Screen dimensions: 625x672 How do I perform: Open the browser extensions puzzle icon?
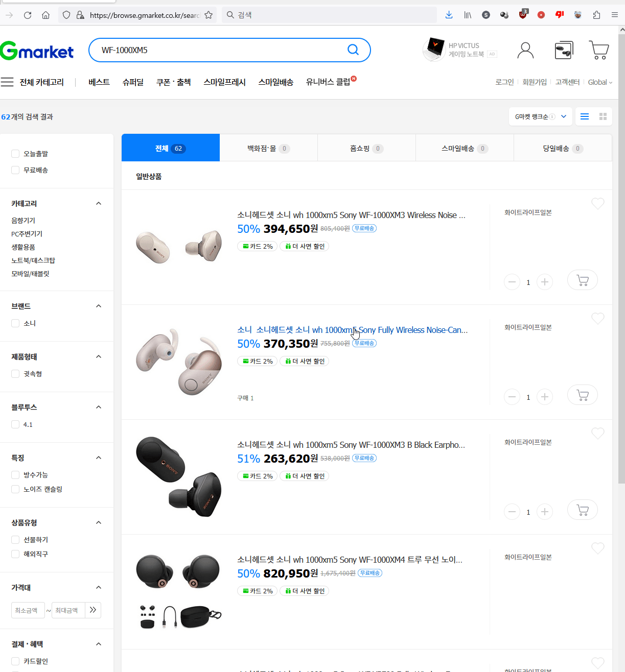click(x=596, y=15)
